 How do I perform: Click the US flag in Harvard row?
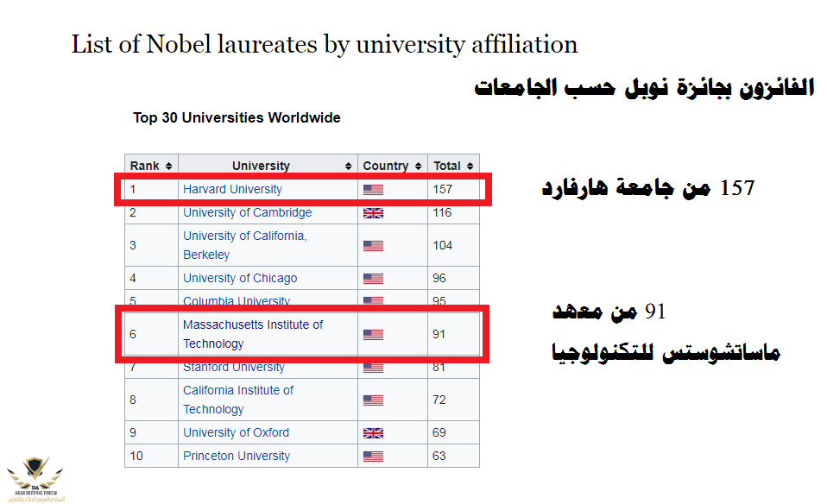click(x=374, y=190)
